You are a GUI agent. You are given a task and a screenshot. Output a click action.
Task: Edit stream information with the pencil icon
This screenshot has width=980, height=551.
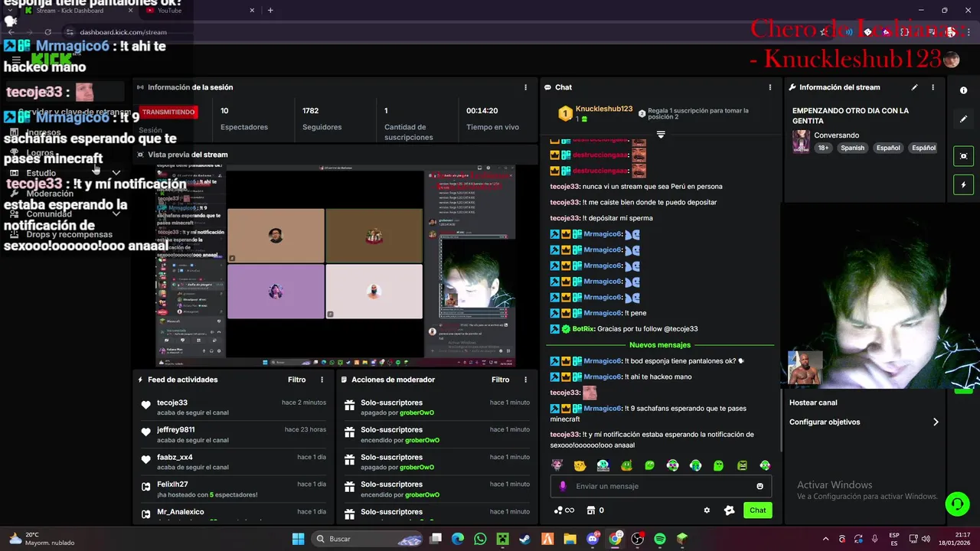pos(914,87)
